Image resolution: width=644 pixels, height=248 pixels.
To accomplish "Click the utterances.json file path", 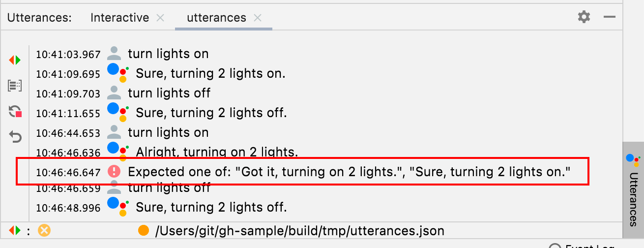I will click(299, 230).
